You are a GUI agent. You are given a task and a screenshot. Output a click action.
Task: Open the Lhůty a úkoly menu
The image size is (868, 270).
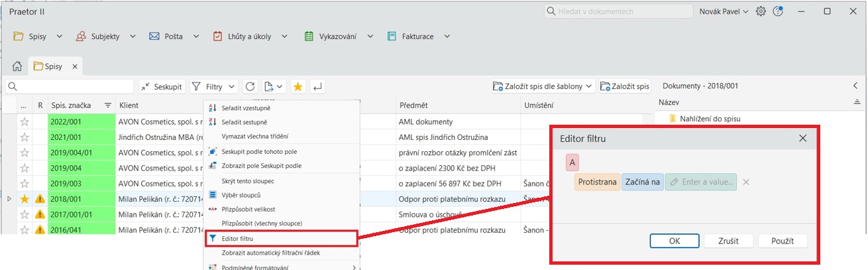248,36
